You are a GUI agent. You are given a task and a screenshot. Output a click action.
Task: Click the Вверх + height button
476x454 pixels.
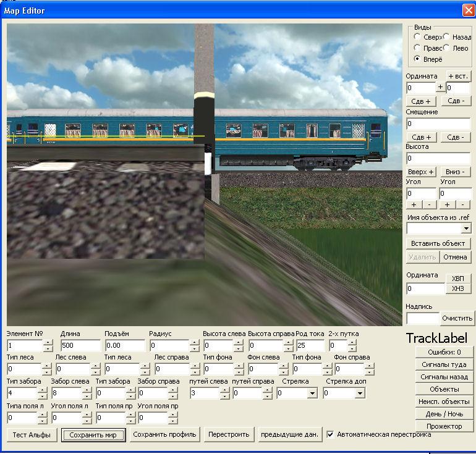click(x=421, y=171)
